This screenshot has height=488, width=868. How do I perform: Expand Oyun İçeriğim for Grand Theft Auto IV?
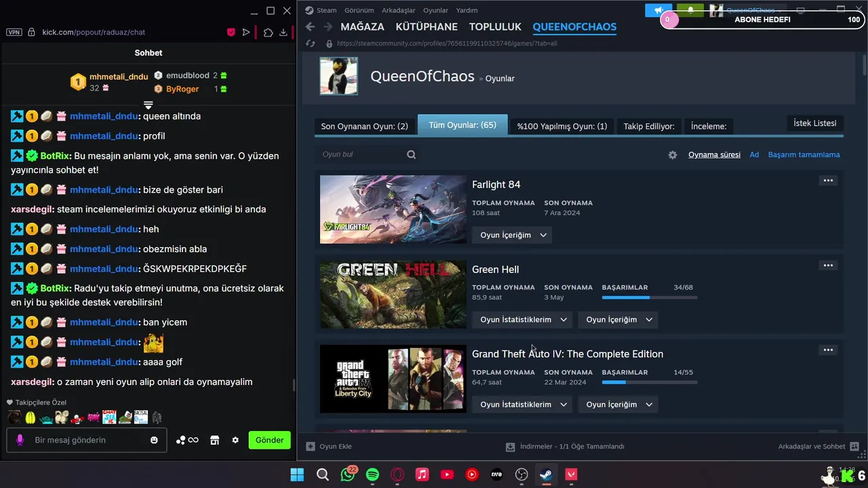coord(618,405)
